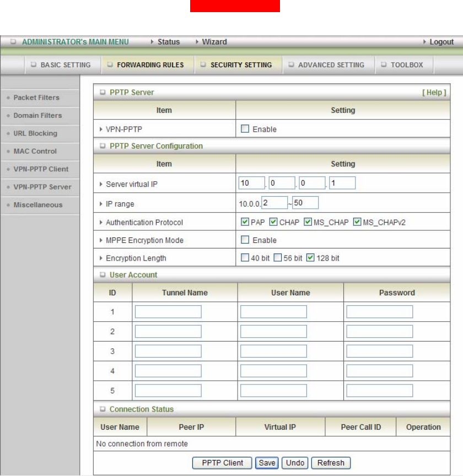Check the 56 bit encryption length

coord(278,258)
